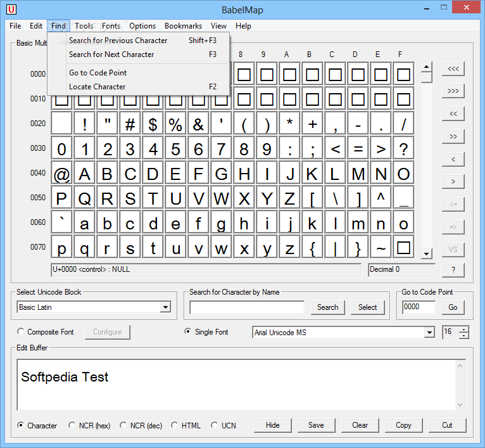Select the digit 7 character cell
Viewport: 485px width, 448px height.
pos(221,149)
